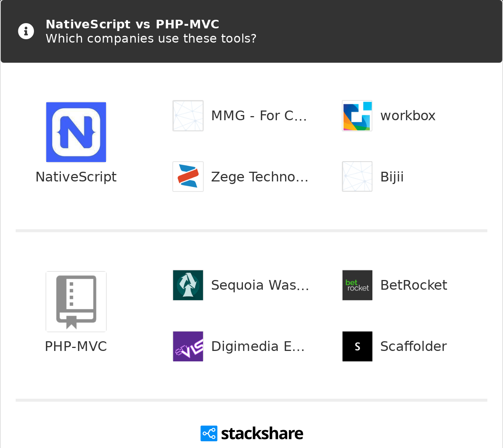This screenshot has width=503, height=448.
Task: Open the Bijii company name link
Action: pyautogui.click(x=392, y=177)
